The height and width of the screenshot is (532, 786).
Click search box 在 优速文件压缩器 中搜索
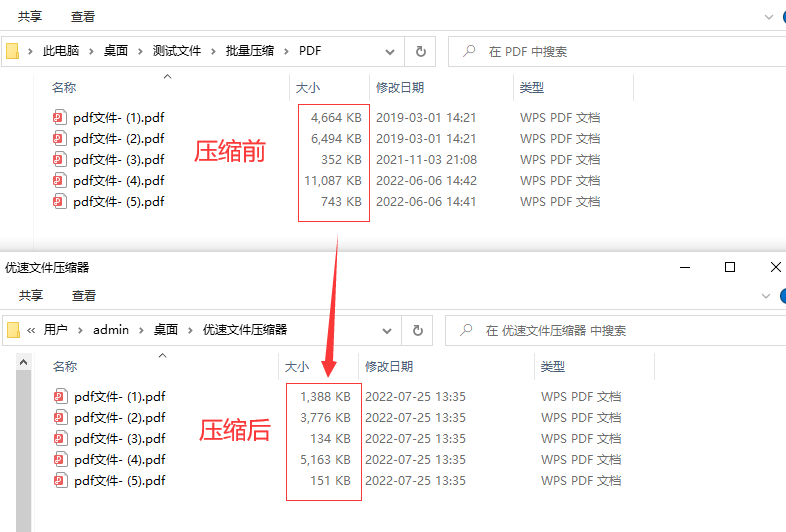click(615, 330)
